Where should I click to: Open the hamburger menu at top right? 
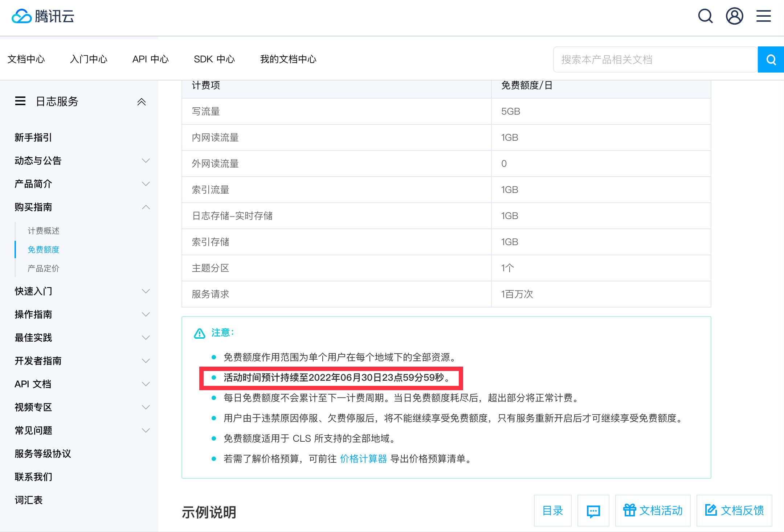click(763, 16)
